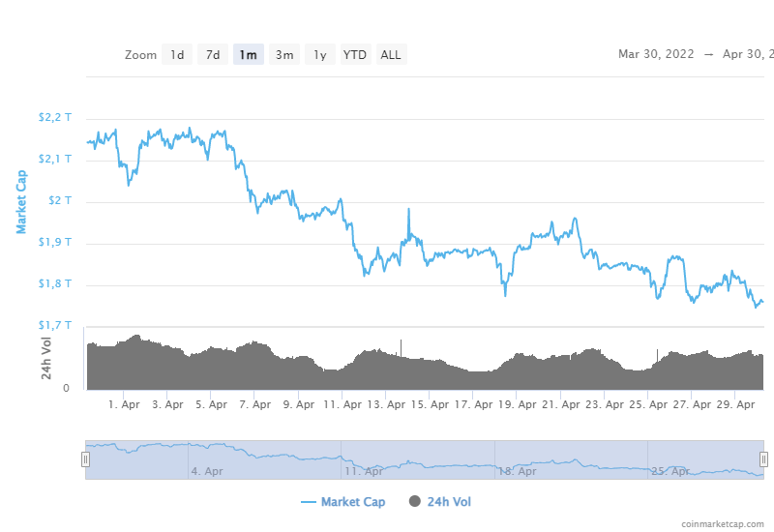Screen dimensions: 774x532
Task: Click the Market Cap blue legend line
Action: 309,502
